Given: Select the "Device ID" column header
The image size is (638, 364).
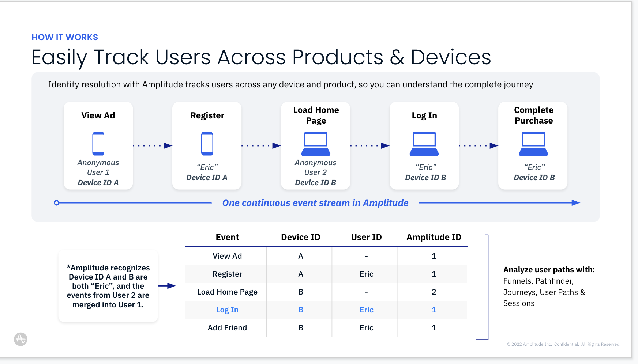Looking at the screenshot, I should click(301, 238).
